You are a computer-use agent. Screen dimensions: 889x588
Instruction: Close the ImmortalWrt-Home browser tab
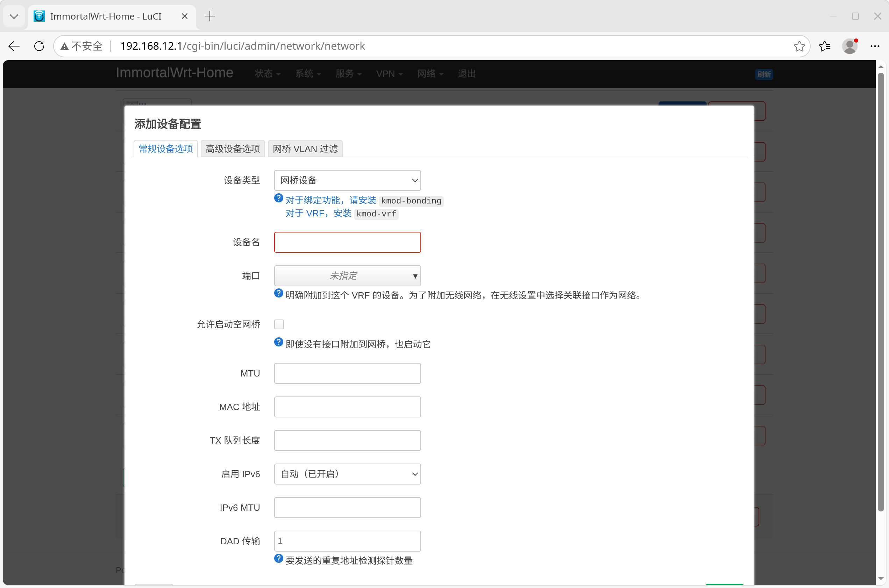click(x=184, y=16)
